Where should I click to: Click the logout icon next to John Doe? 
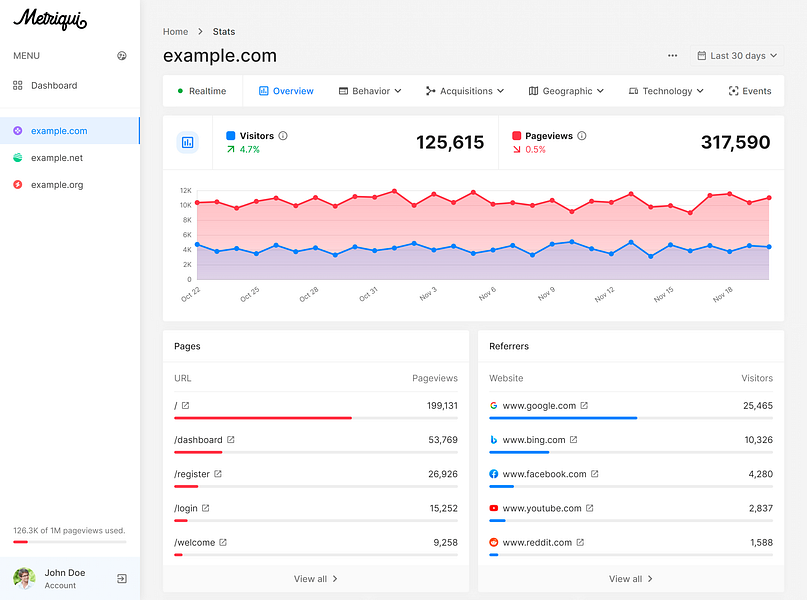click(122, 578)
